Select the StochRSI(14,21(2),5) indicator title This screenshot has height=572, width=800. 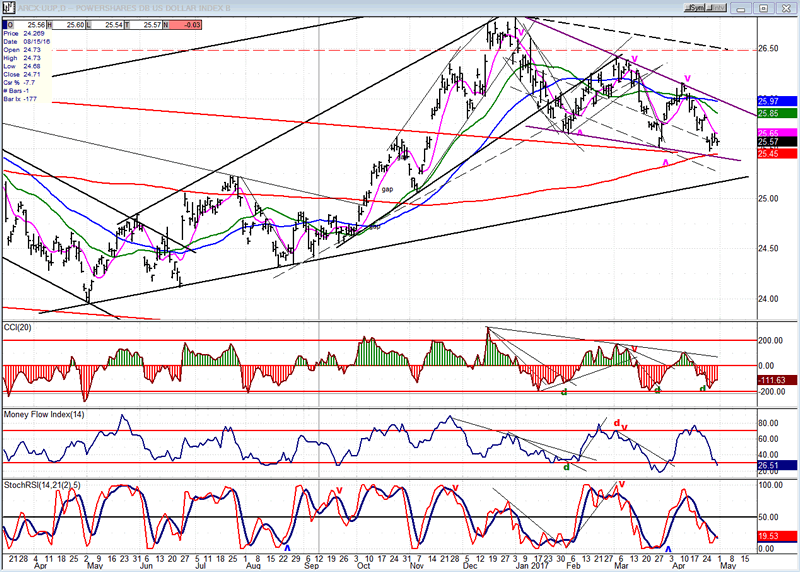(48, 485)
